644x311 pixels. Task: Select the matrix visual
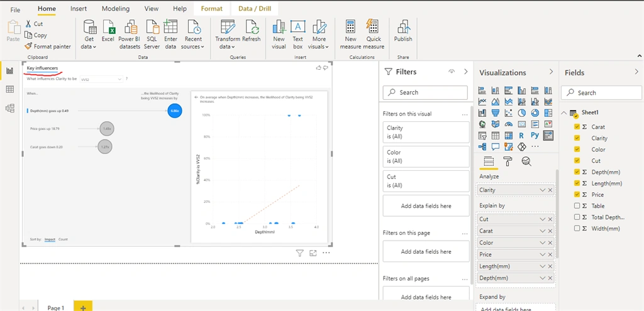(x=509, y=135)
